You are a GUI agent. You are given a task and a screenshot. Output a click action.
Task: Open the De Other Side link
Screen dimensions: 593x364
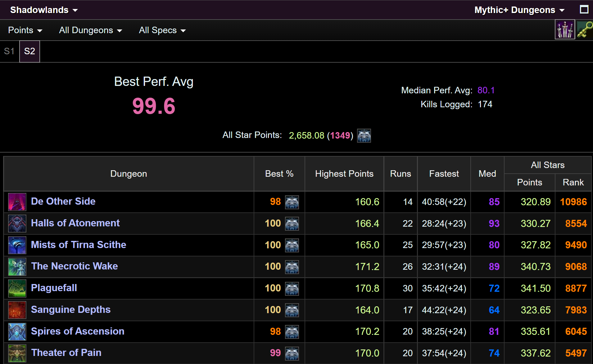point(63,201)
